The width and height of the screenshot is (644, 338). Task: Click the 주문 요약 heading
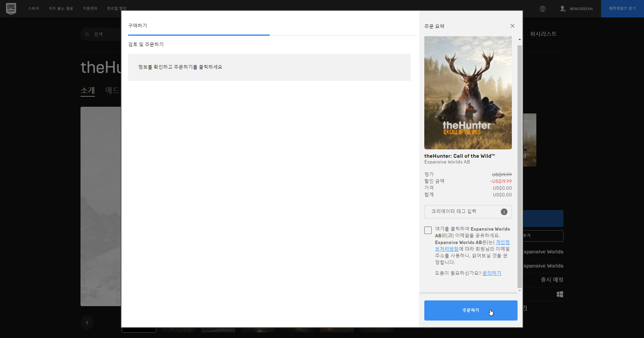434,26
